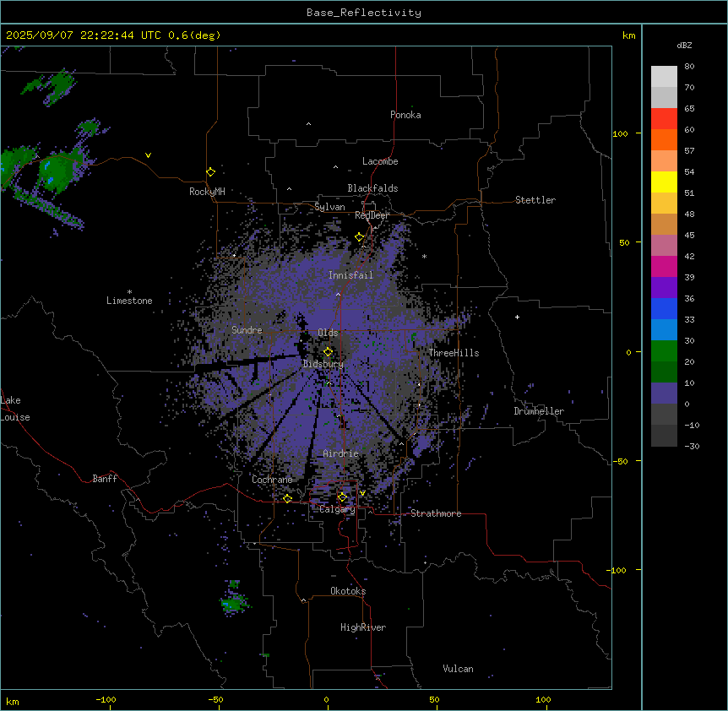Click the Lake Louise label

point(15,409)
